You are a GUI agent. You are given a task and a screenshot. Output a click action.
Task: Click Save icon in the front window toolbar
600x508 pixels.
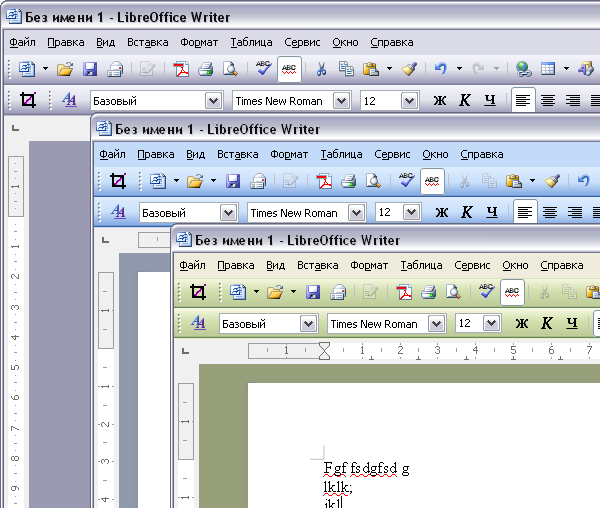(x=313, y=292)
